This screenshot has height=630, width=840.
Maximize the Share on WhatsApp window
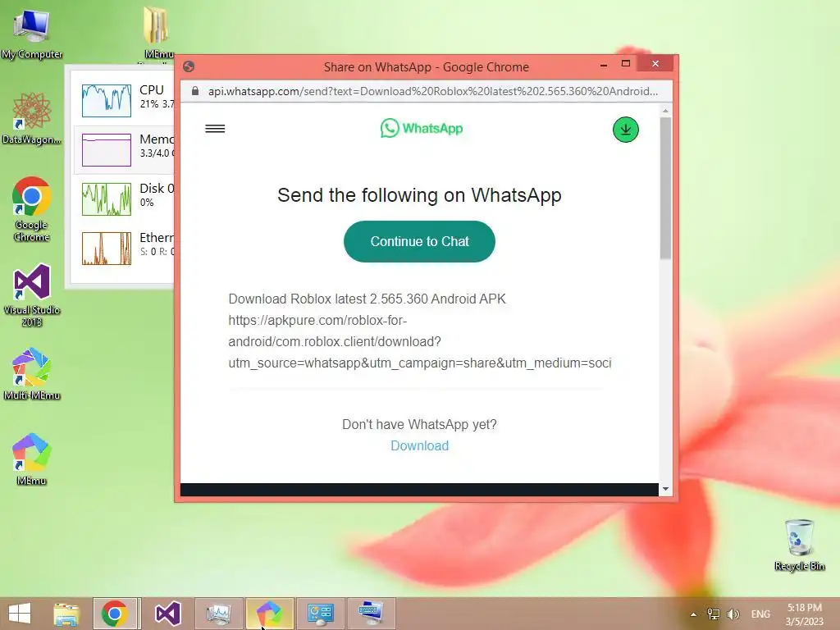[x=625, y=64]
